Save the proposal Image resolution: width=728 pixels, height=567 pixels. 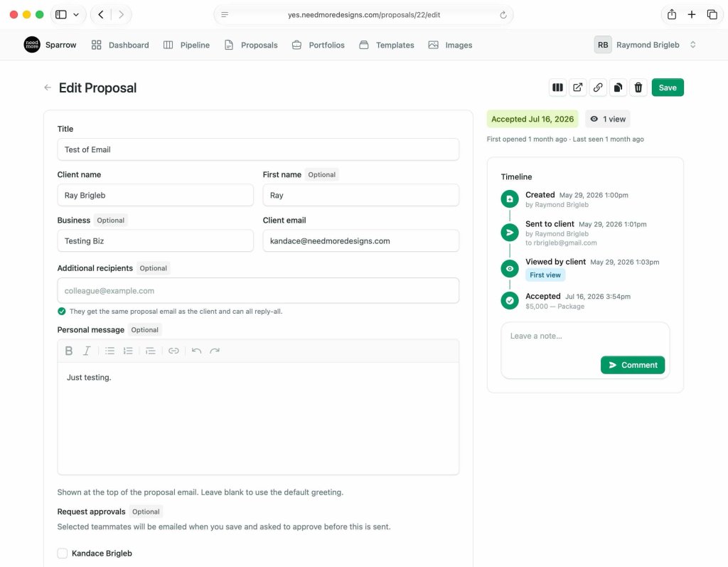coord(667,88)
